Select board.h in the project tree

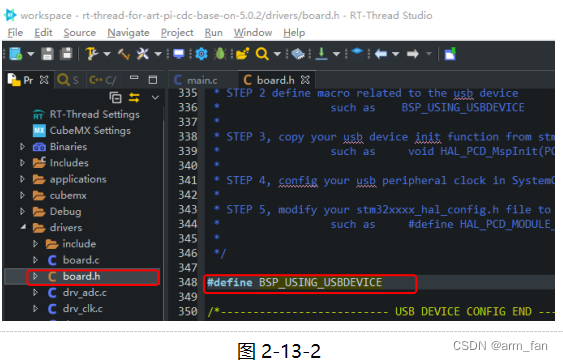coord(82,277)
